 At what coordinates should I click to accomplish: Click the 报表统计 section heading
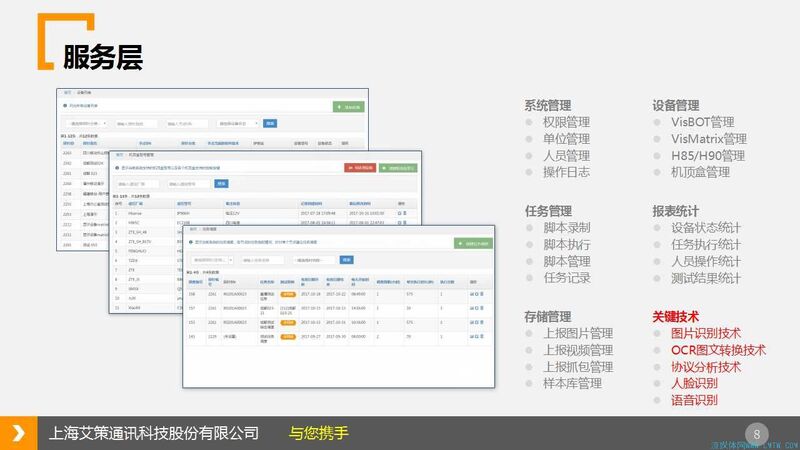(x=675, y=210)
